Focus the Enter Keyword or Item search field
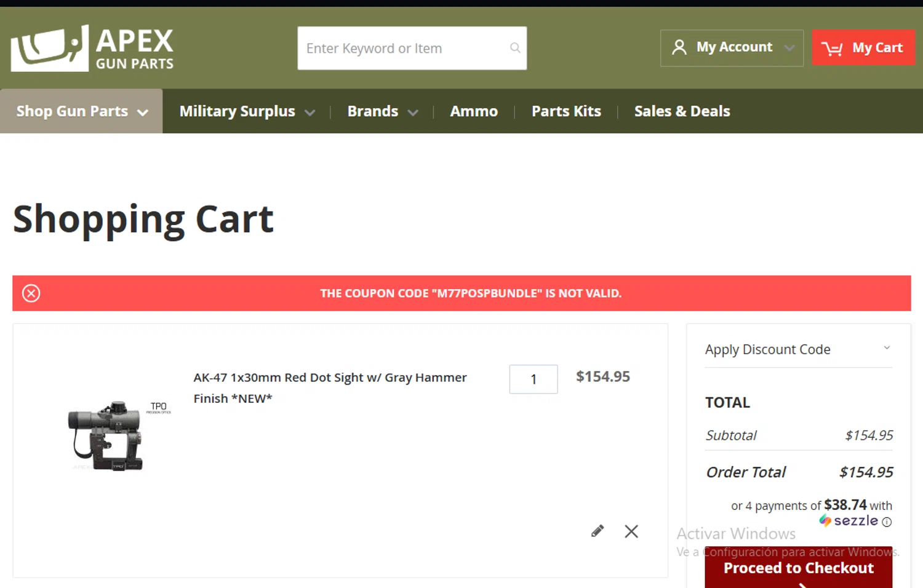 (x=412, y=48)
